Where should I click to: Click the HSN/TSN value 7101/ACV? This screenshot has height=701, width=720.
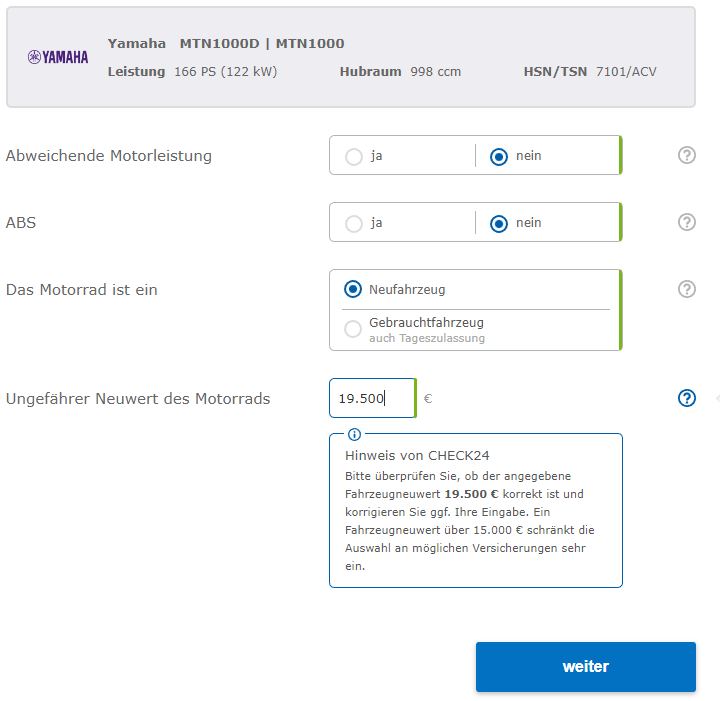coord(626,72)
